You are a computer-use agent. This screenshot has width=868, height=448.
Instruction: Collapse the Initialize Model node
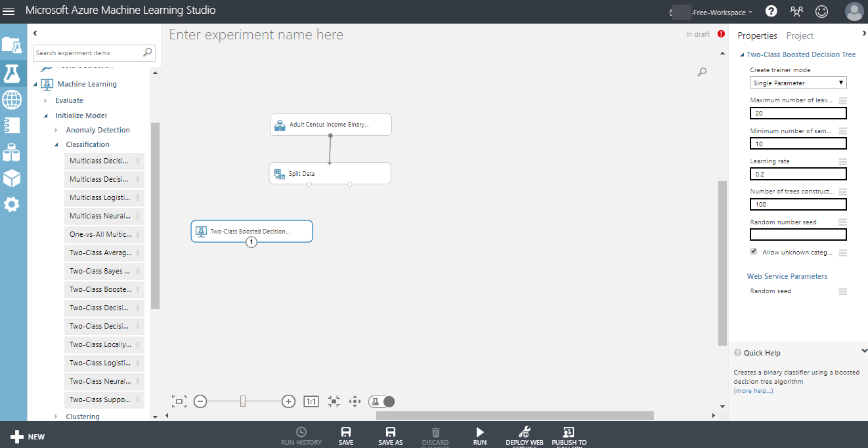[x=46, y=115]
